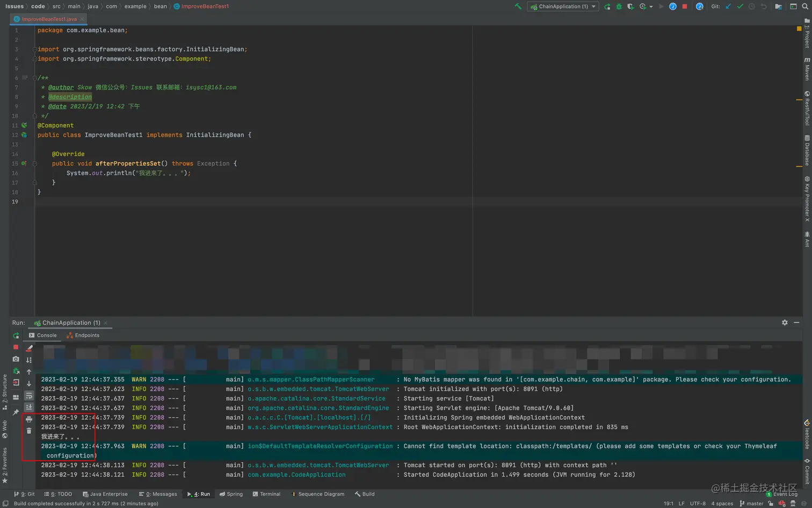Open the Maven side panel
Screen dimensions: 812x508
pos(807,69)
